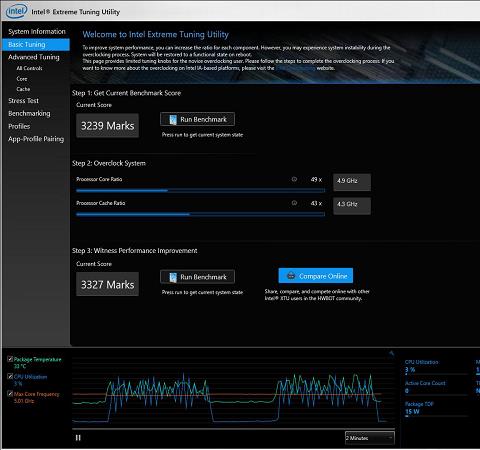
Task: Click the icon on the Compare Online button
Action: click(291, 276)
